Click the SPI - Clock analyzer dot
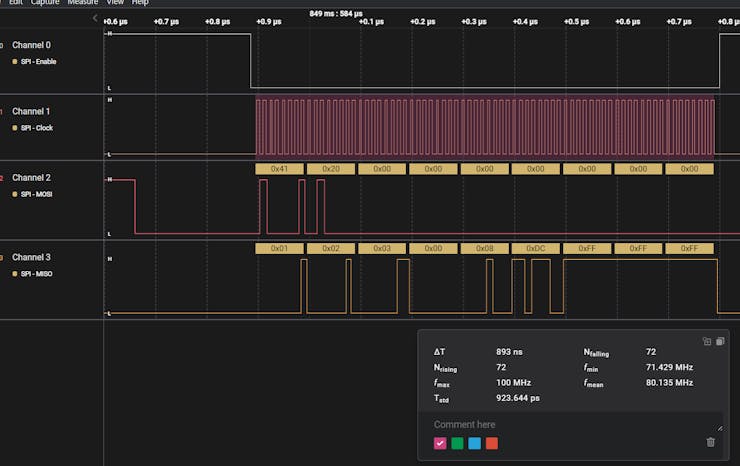 (15, 127)
